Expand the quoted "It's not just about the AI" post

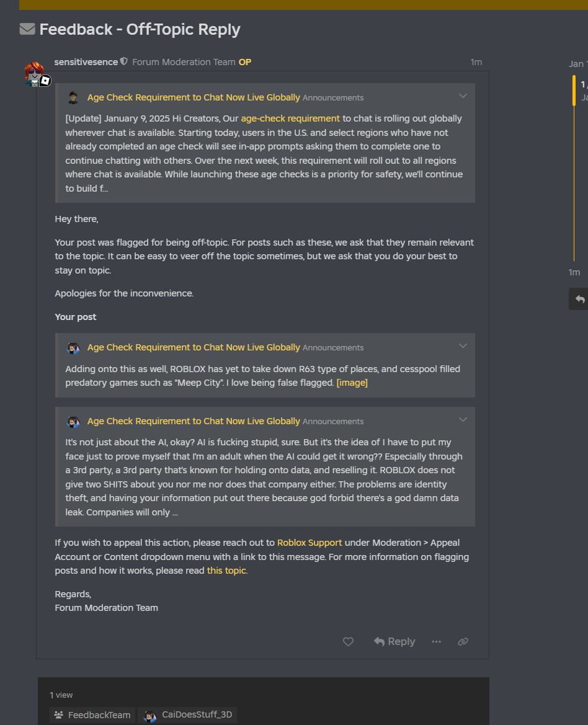pos(463,420)
